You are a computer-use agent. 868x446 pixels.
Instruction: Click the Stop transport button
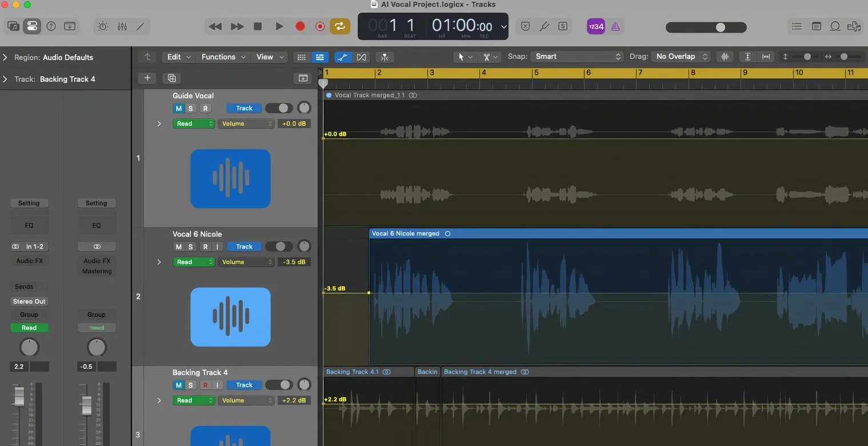(x=258, y=26)
